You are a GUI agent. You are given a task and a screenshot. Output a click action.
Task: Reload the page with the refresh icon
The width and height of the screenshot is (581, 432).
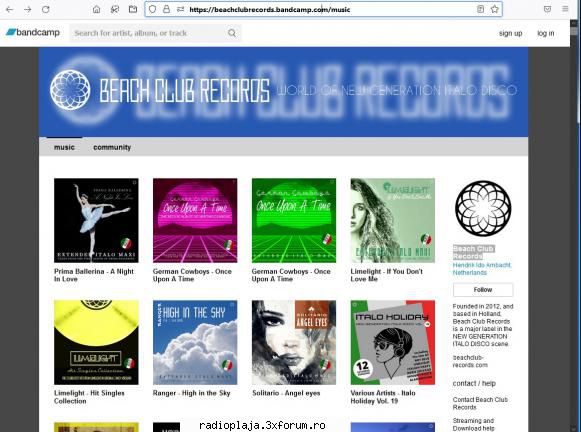coord(46,10)
